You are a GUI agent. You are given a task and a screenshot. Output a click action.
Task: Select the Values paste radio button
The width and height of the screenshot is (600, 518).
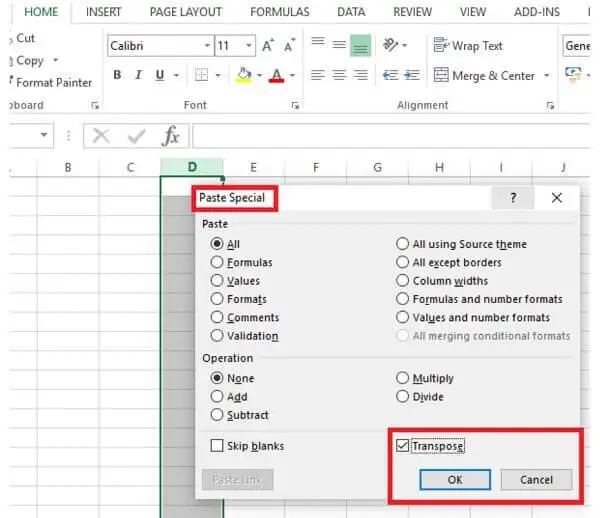click(x=217, y=281)
